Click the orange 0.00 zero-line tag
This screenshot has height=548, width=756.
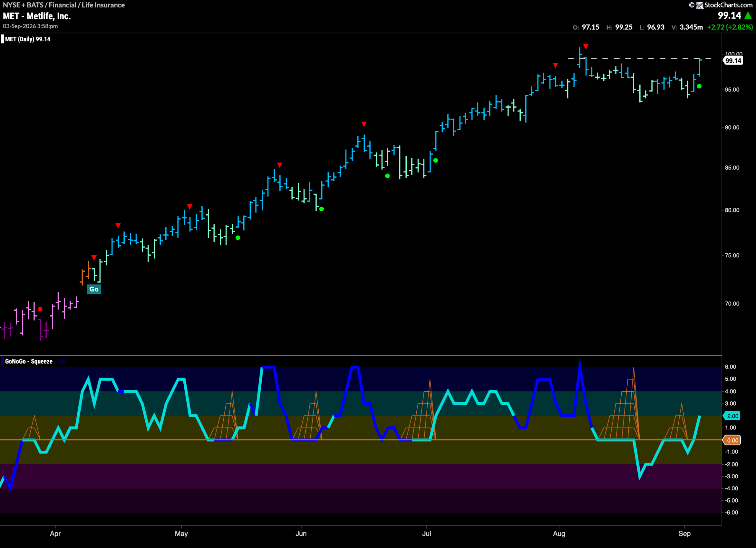point(732,440)
